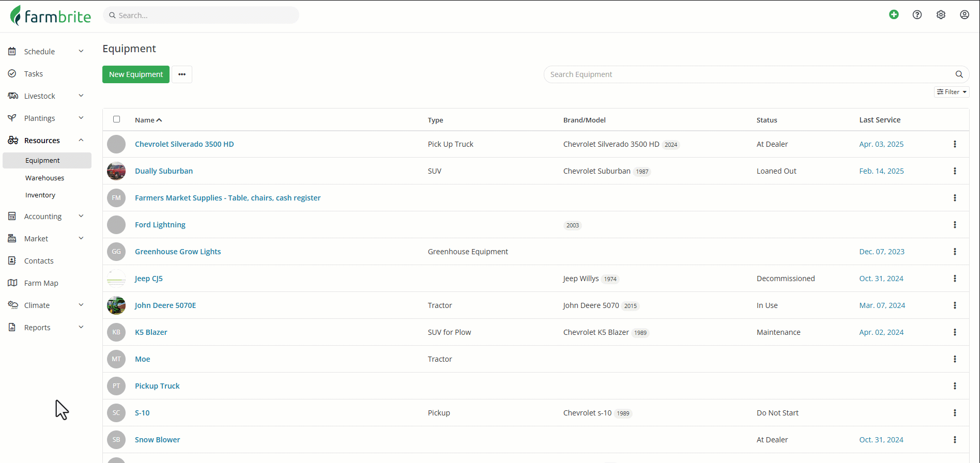The width and height of the screenshot is (980, 463).
Task: Open the John Deere 5070E link
Action: click(x=165, y=305)
